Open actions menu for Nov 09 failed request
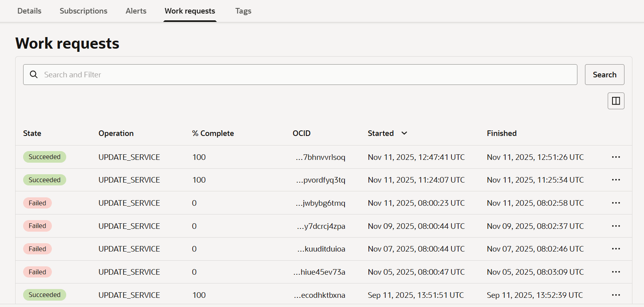 click(616, 226)
